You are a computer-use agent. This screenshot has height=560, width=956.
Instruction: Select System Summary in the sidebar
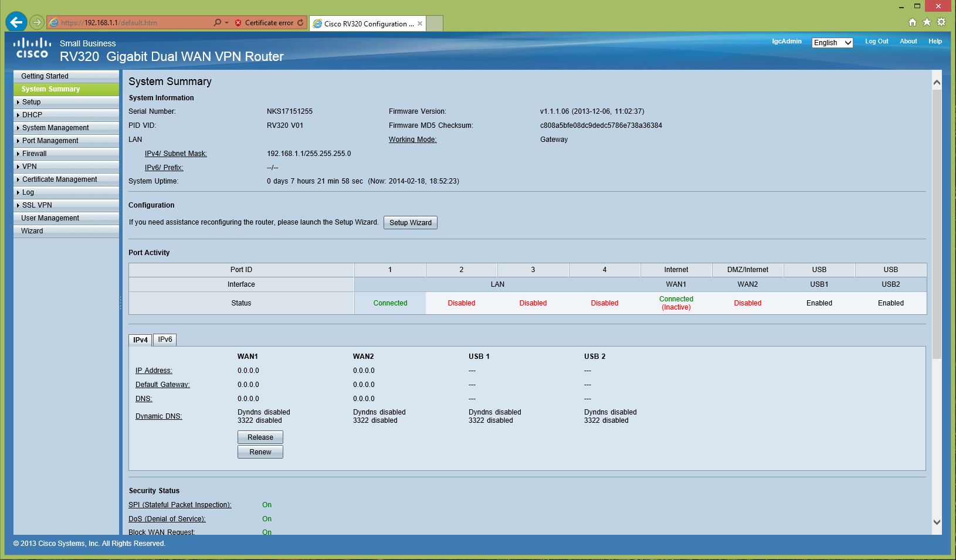coord(66,89)
